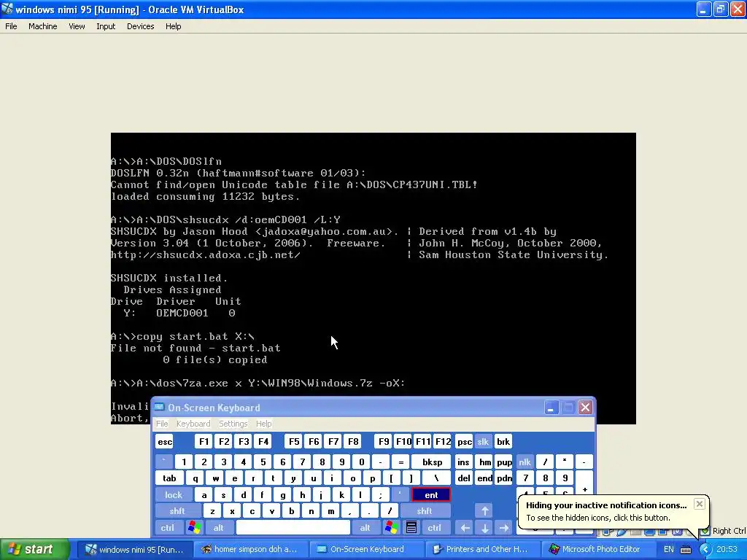Click the bksp backspace key

click(x=432, y=462)
